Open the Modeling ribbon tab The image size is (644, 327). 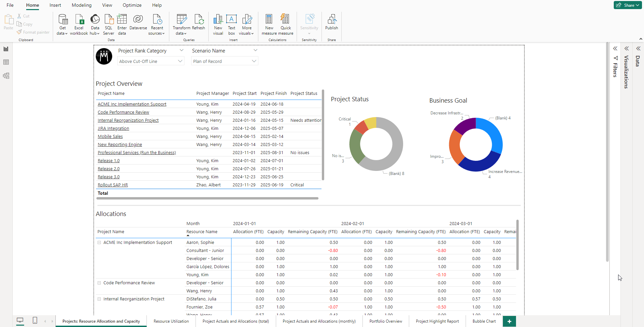click(x=82, y=5)
